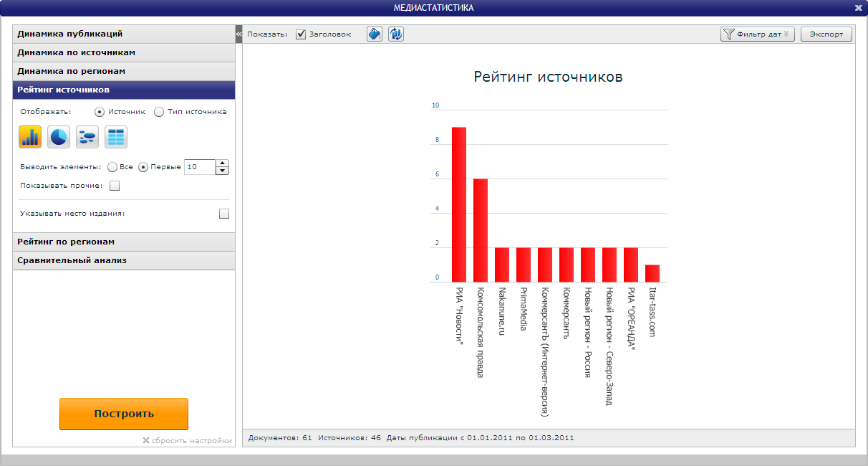Click the PrimaMedia axis label
This screenshot has height=466, width=868.
[524, 309]
